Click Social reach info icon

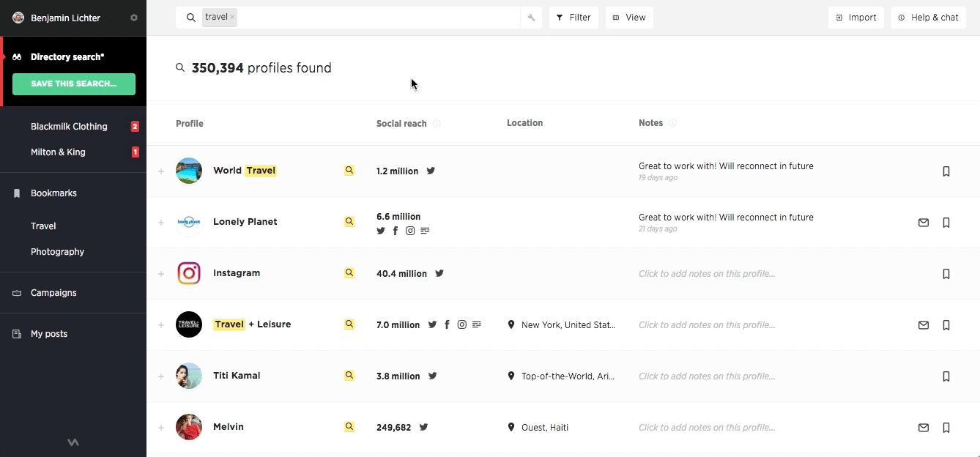[x=437, y=123]
